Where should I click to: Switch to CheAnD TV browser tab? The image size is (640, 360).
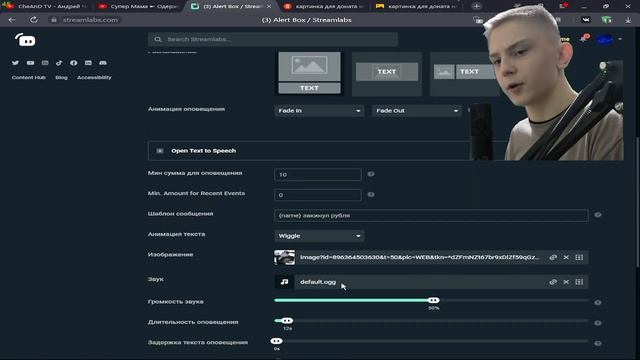point(46,6)
